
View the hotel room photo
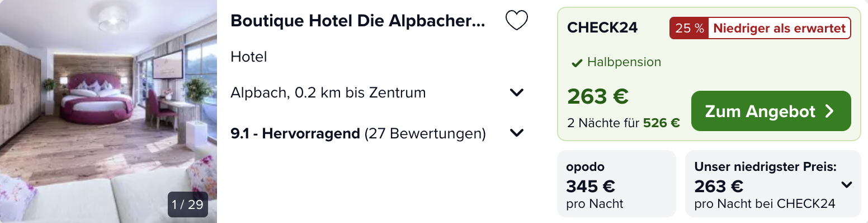108,112
